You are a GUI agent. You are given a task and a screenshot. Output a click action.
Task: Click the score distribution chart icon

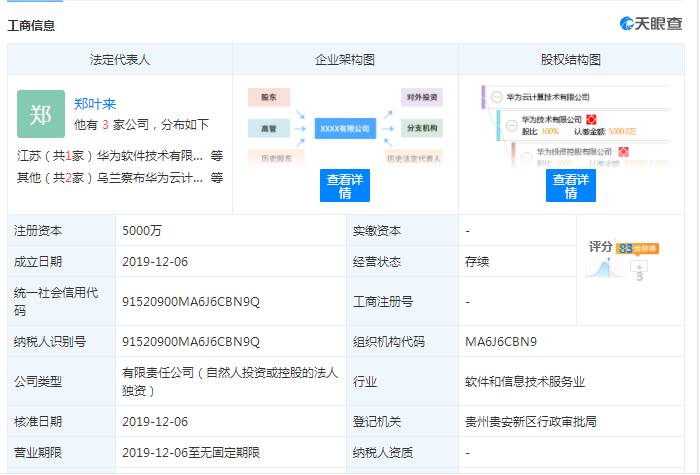[604, 269]
